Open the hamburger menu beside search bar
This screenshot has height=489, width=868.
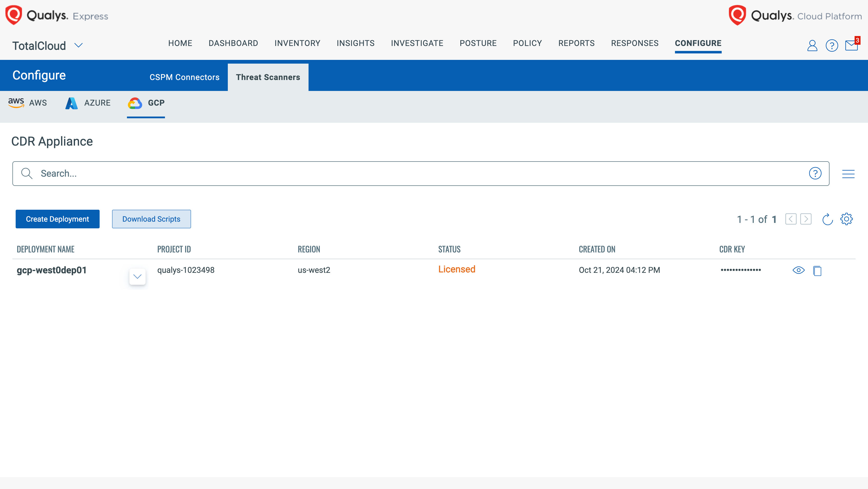(848, 174)
